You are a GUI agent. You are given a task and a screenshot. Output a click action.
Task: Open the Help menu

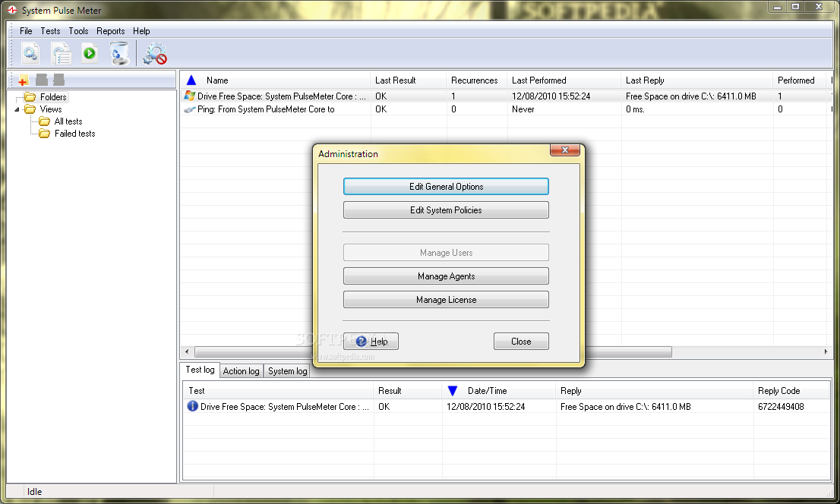141,31
